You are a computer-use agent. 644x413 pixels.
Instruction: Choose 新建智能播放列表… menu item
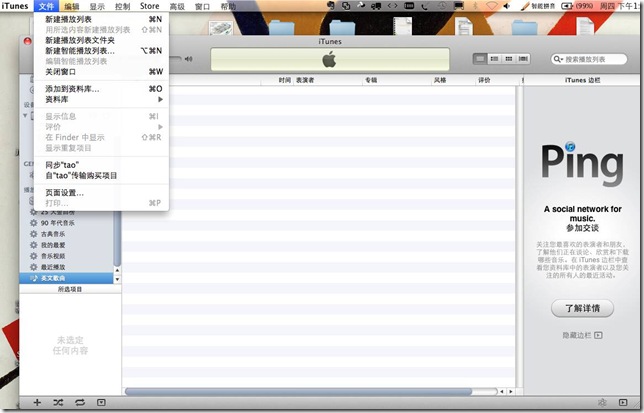[101, 51]
